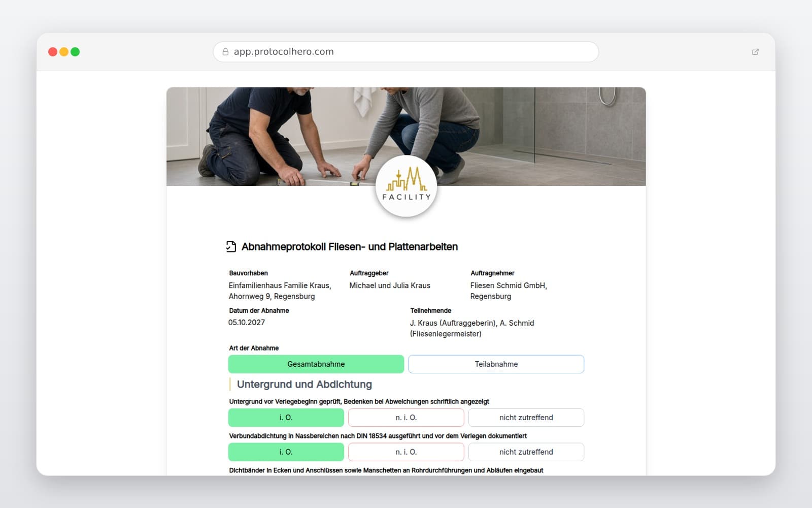Click the external link icon in browser bar
812x508 pixels.
(755, 52)
